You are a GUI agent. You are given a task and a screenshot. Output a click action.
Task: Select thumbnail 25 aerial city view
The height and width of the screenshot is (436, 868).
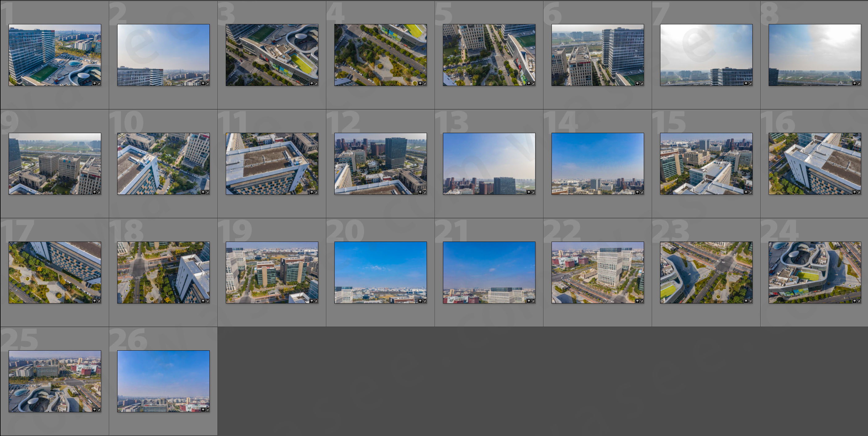point(55,381)
